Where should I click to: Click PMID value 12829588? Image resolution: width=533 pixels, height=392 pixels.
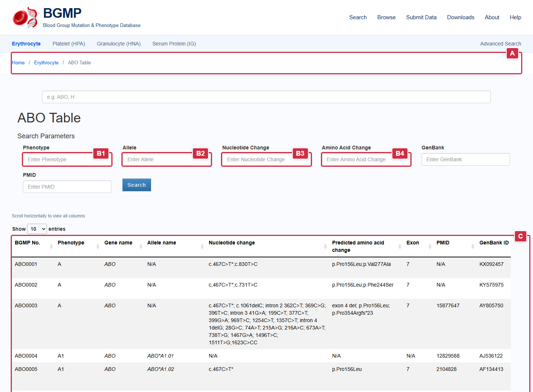tap(448, 356)
